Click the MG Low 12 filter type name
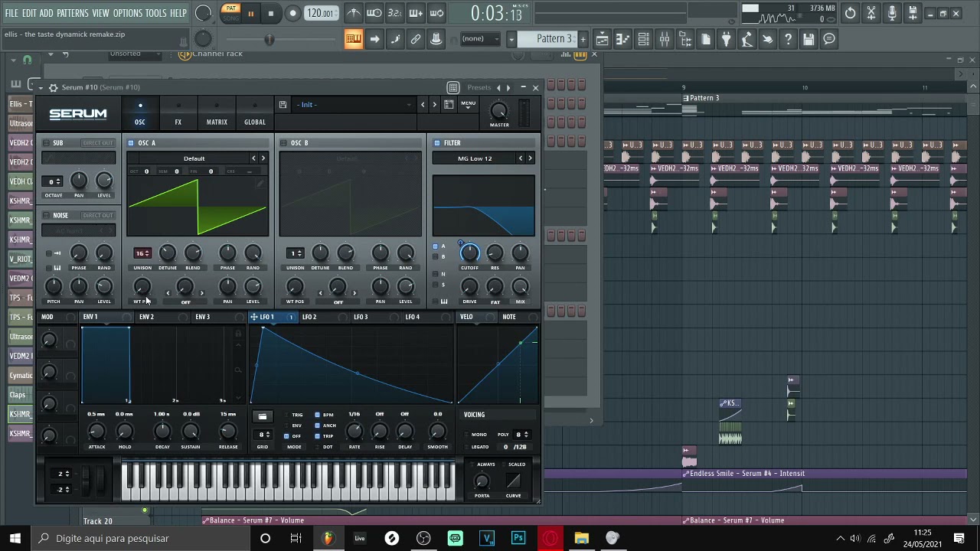980x551 pixels. point(475,158)
